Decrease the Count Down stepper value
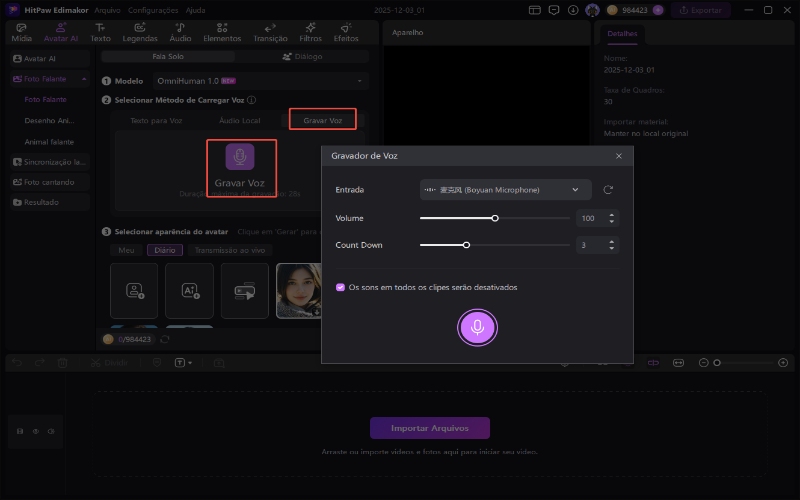The image size is (800, 500). click(x=613, y=248)
